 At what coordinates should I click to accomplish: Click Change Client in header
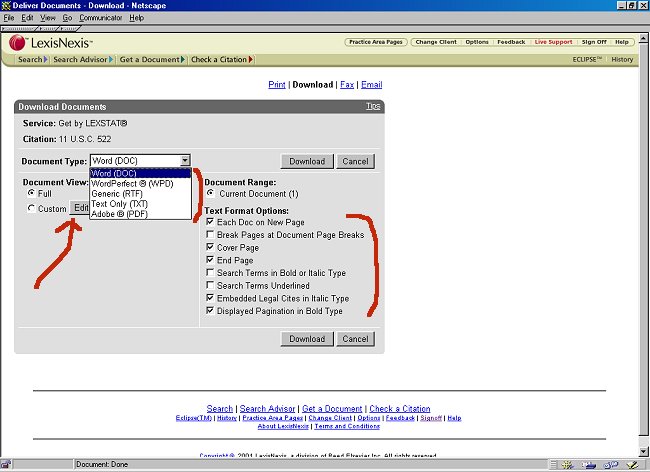[x=436, y=42]
